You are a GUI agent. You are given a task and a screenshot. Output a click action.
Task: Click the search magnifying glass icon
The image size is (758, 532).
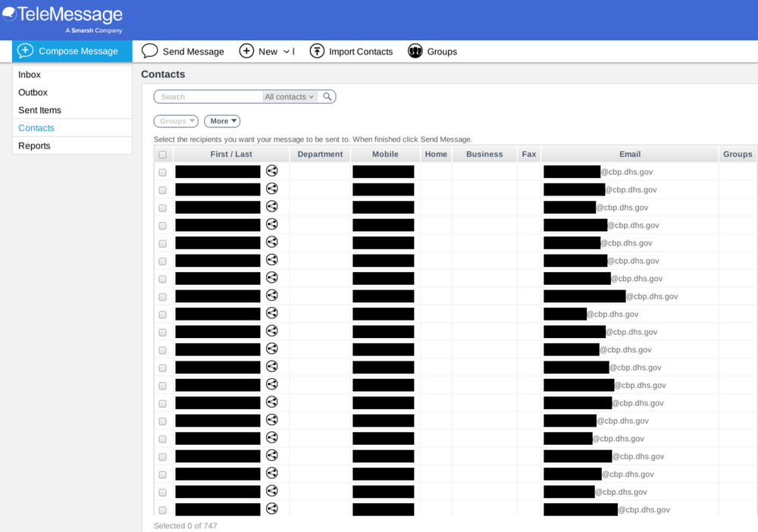(326, 96)
